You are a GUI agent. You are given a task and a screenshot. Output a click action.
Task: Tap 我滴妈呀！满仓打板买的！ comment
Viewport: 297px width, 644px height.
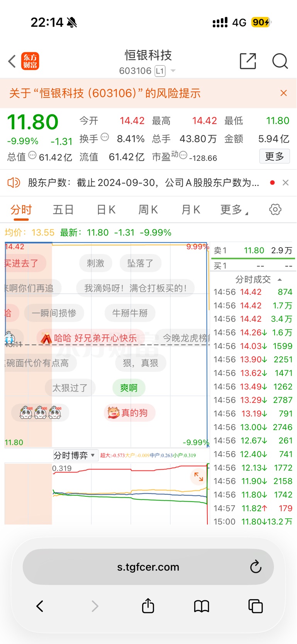(135, 288)
